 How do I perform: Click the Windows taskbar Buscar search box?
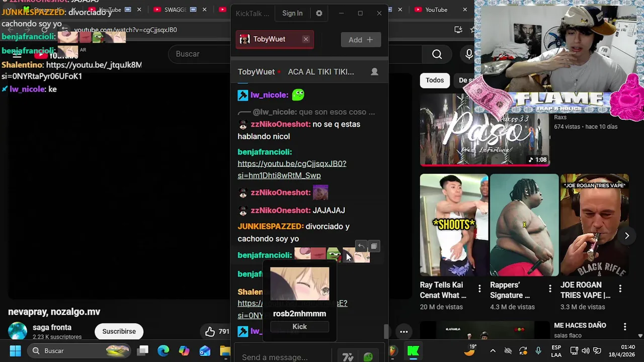pos(78,350)
